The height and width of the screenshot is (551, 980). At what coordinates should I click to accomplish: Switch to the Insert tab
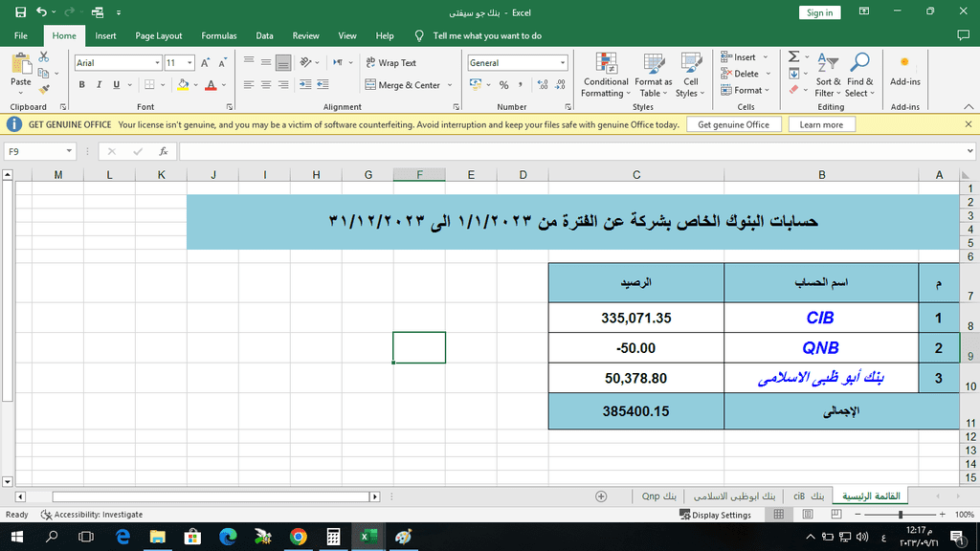pyautogui.click(x=105, y=35)
